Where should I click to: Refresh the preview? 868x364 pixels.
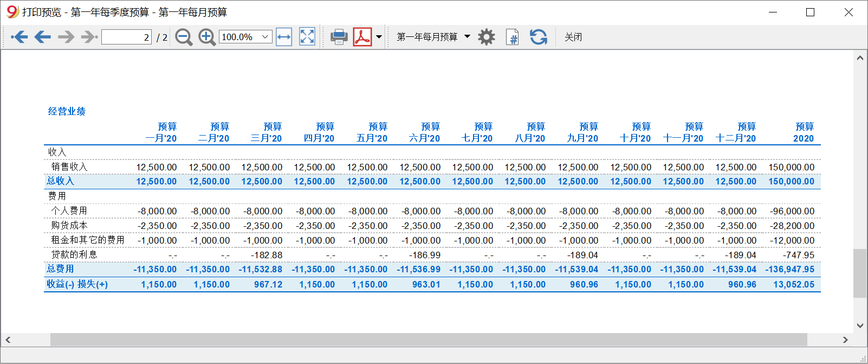pyautogui.click(x=538, y=37)
